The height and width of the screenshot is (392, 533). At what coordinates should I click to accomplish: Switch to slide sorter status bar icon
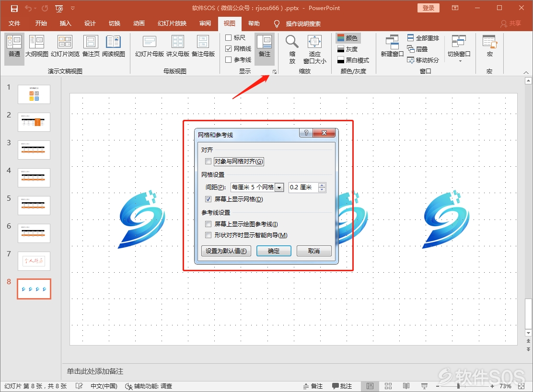point(388,386)
